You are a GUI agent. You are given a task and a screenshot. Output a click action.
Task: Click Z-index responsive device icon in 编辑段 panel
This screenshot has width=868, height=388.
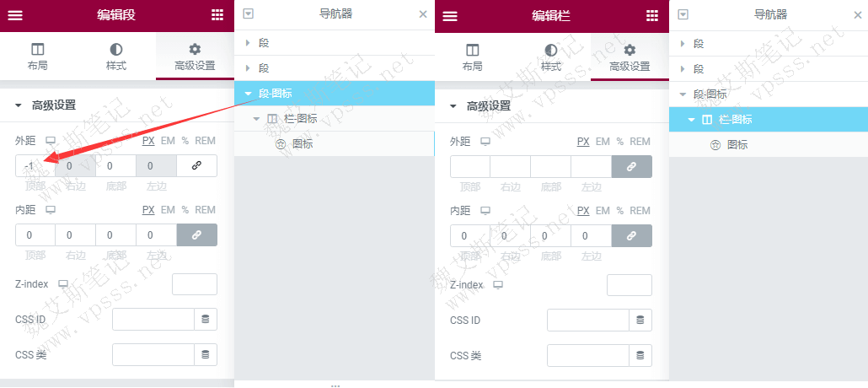63,284
